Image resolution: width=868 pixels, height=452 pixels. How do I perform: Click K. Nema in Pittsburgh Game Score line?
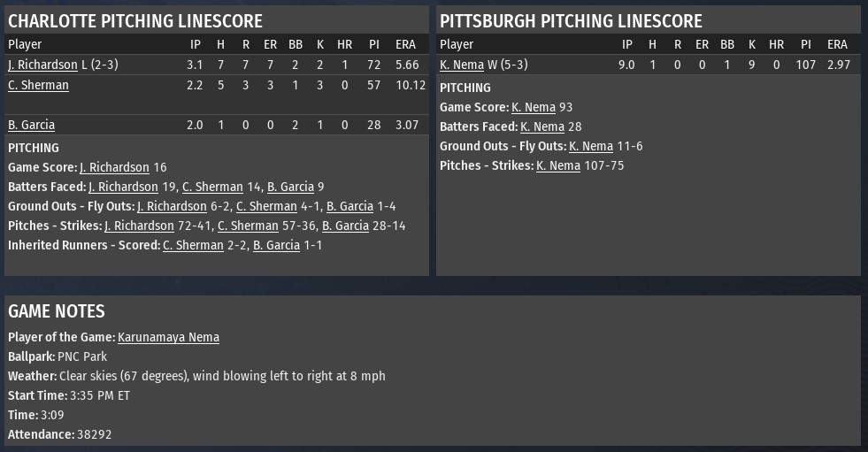(534, 107)
